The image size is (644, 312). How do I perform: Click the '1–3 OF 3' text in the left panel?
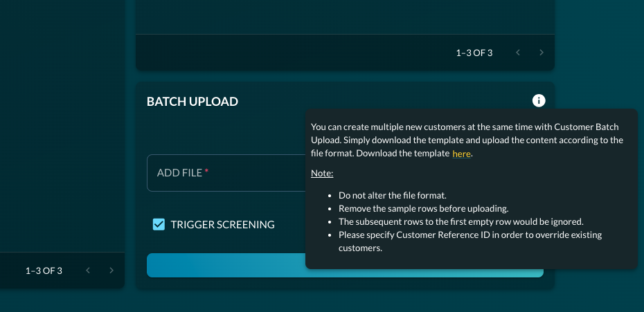[44, 271]
